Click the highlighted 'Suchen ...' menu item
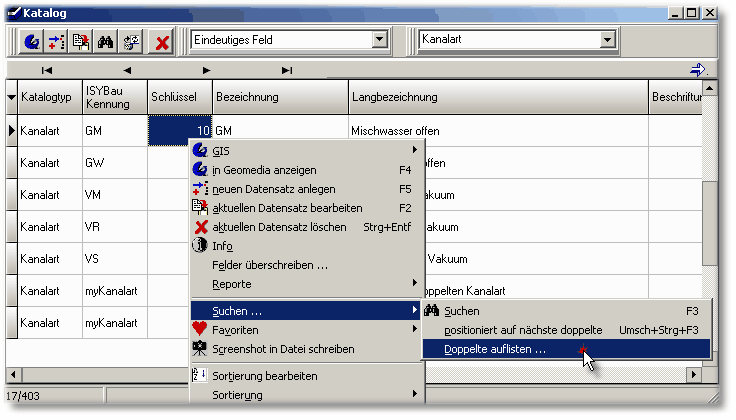The height and width of the screenshot is (420, 736). point(306,311)
